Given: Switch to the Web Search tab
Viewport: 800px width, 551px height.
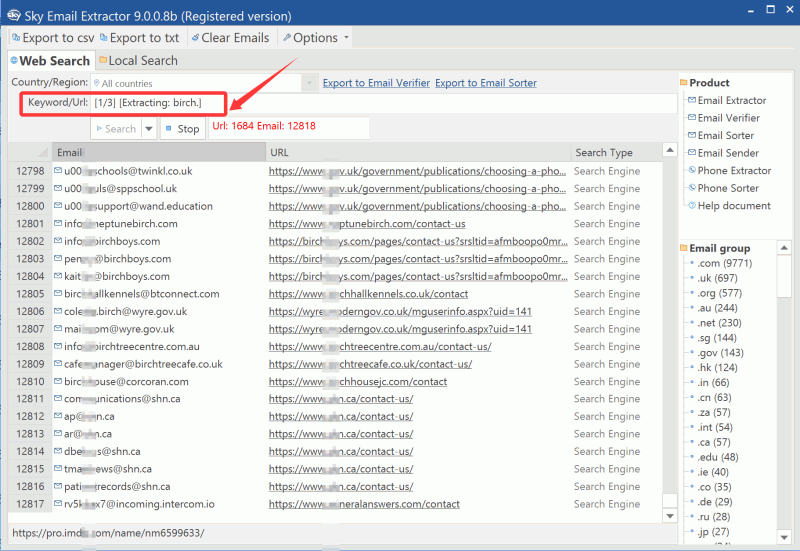Looking at the screenshot, I should tap(50, 61).
